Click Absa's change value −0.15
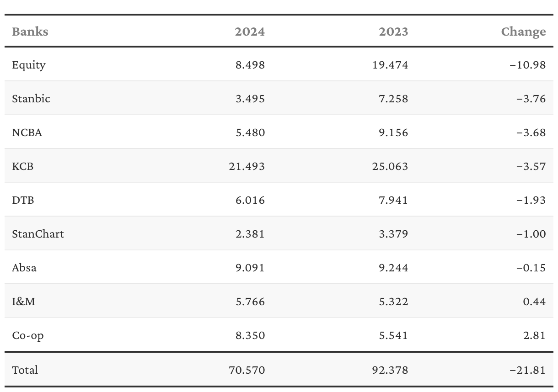 [531, 268]
